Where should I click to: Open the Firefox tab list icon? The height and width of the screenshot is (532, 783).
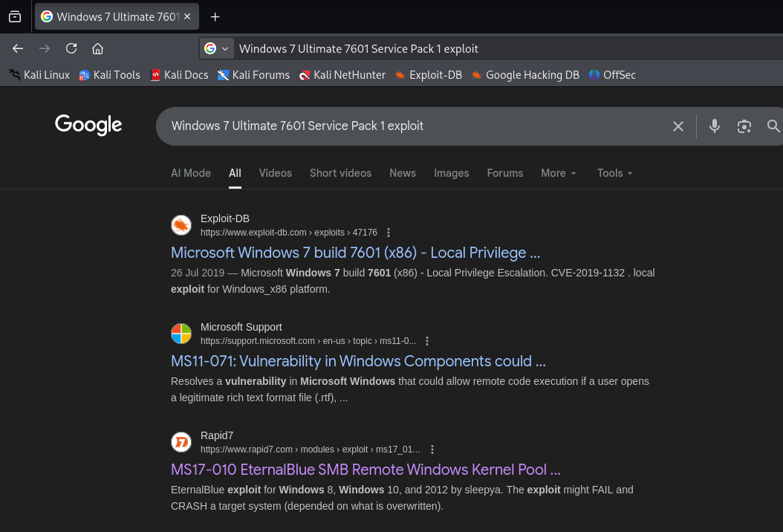[x=15, y=16]
